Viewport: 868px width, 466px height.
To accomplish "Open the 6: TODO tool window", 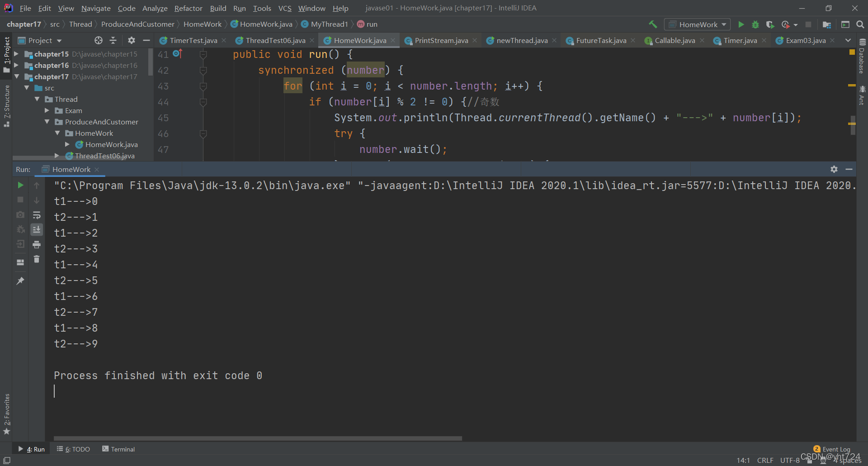I will tap(73, 449).
